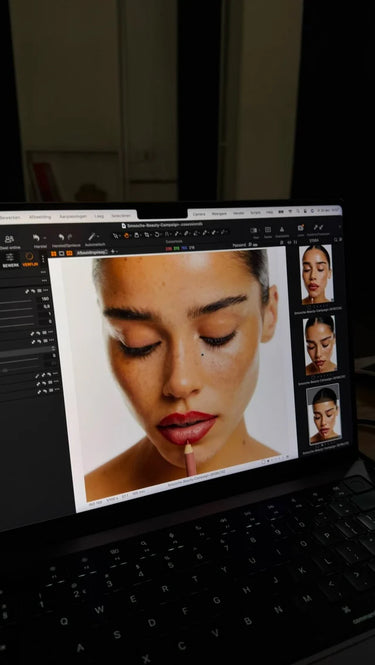Click the orange-badged icon in the top-right toolbar
375x665 pixels.
tap(301, 228)
